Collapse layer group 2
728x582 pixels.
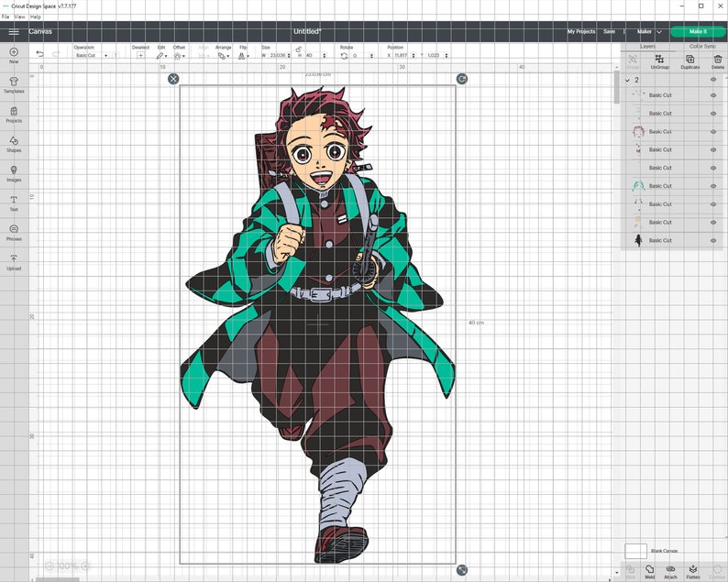coord(627,81)
